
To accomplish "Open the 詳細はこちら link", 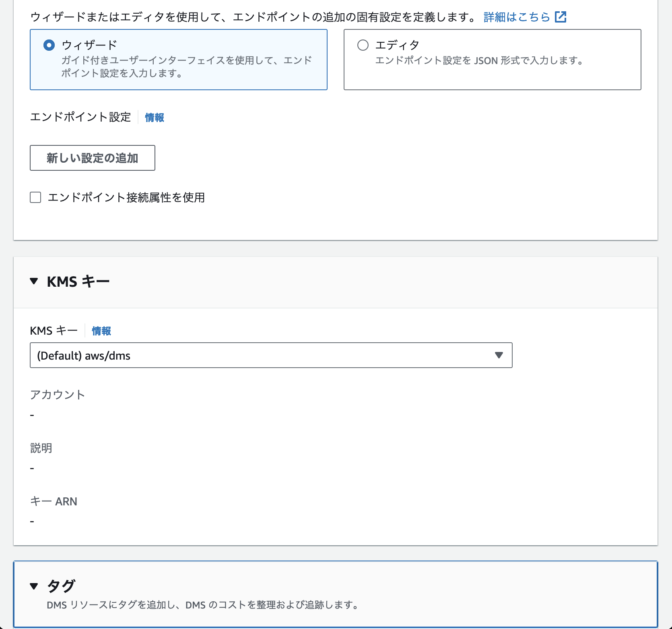I will pos(517,17).
